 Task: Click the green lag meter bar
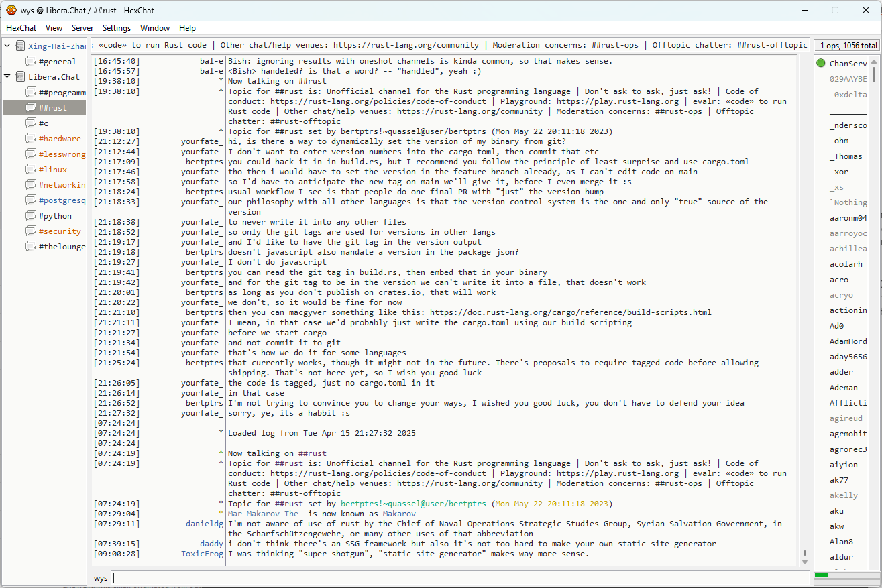click(821, 575)
